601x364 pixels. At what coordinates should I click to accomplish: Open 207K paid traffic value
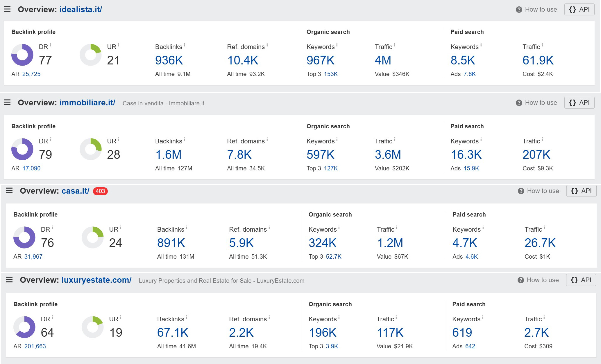[536, 155]
